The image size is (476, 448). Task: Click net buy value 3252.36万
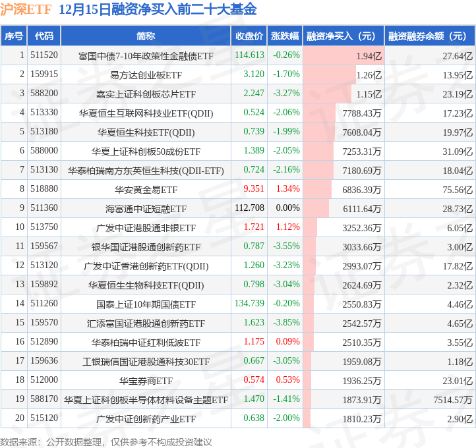(361, 228)
